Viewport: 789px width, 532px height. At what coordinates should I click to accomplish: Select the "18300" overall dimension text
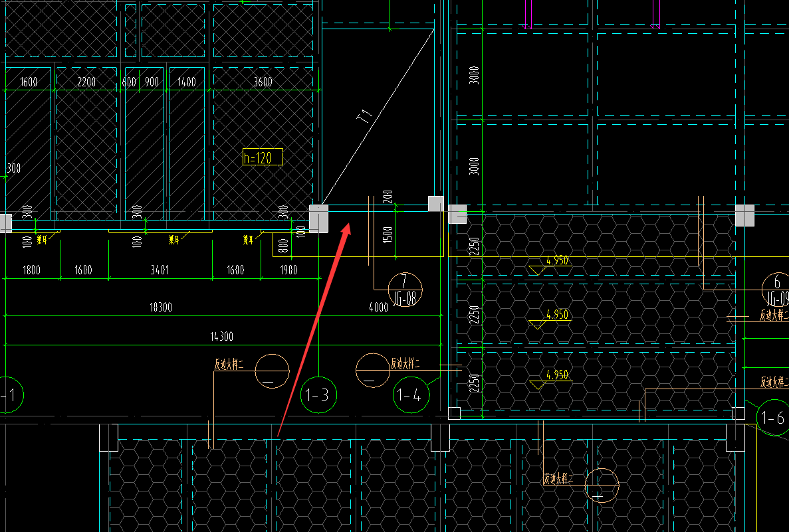click(161, 308)
